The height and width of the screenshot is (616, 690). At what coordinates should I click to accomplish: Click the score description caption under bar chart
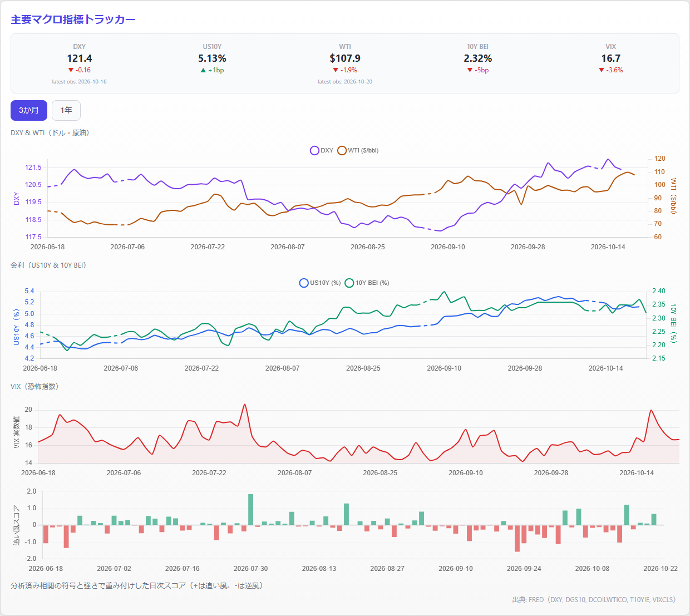pyautogui.click(x=136, y=586)
